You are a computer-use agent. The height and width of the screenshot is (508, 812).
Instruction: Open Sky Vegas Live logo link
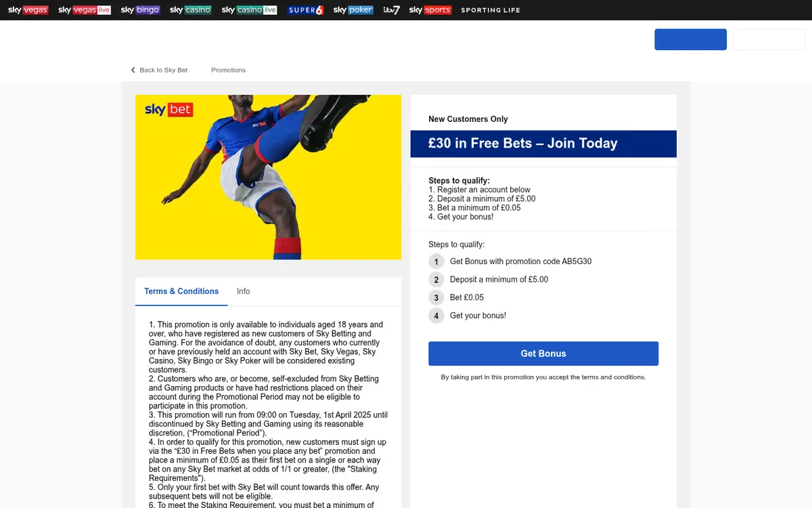click(x=85, y=10)
